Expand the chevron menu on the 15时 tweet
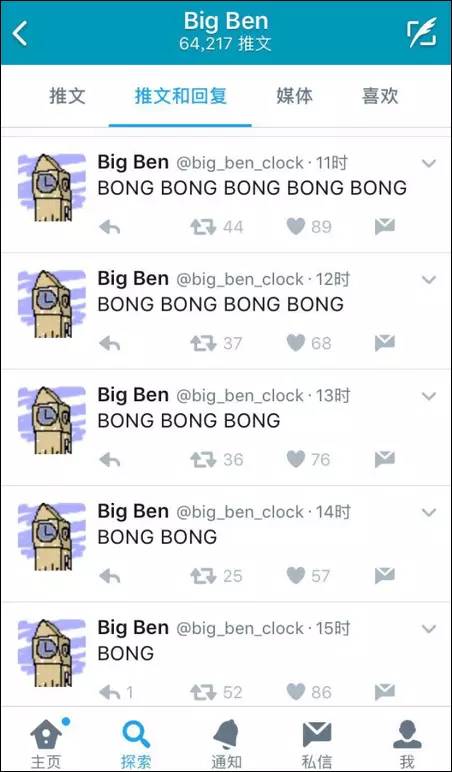Image resolution: width=452 pixels, height=772 pixels. click(429, 629)
